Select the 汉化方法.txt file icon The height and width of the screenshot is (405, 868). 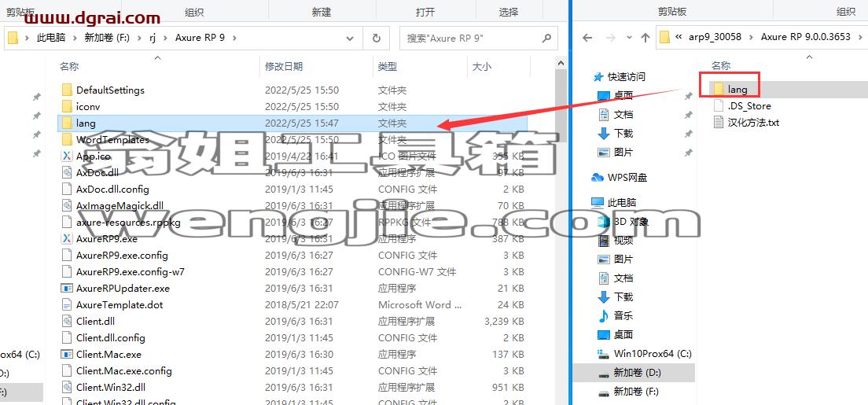pos(719,123)
